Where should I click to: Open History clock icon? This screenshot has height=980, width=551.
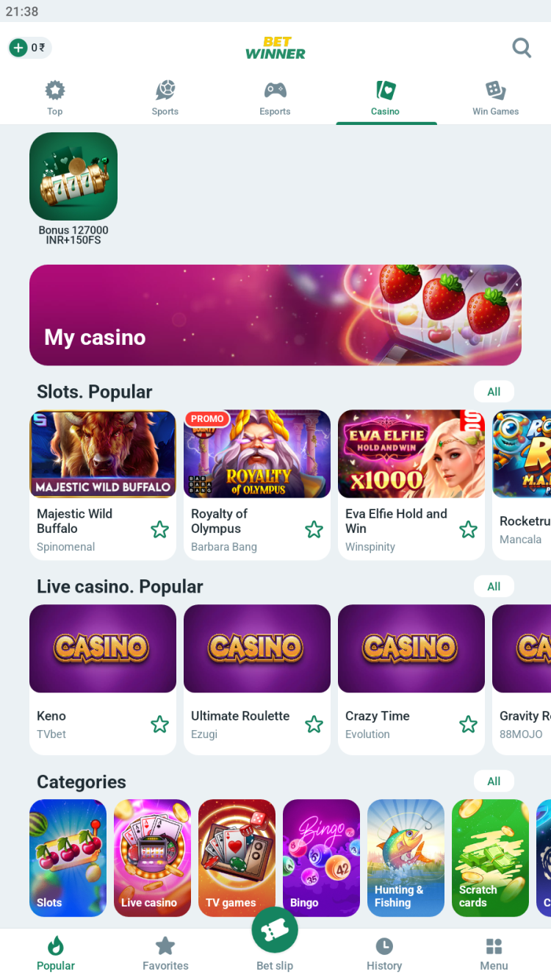click(x=384, y=946)
